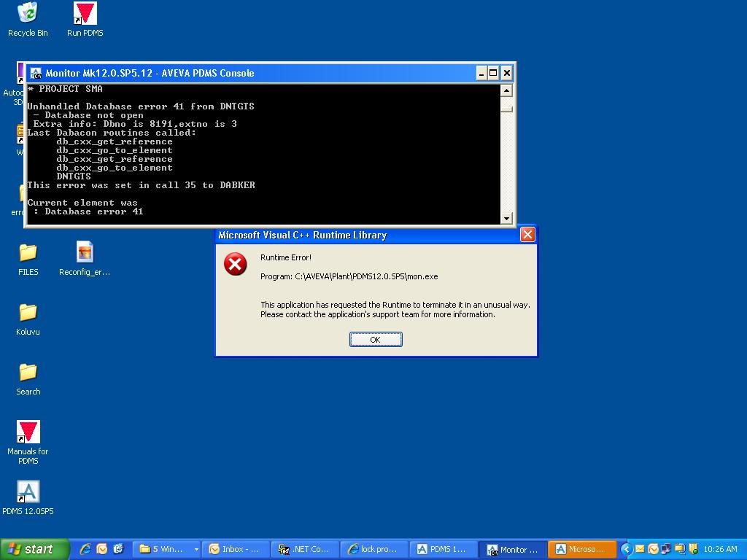Select the Manuals for PDMS shortcut
The image size is (747, 560).
28,443
